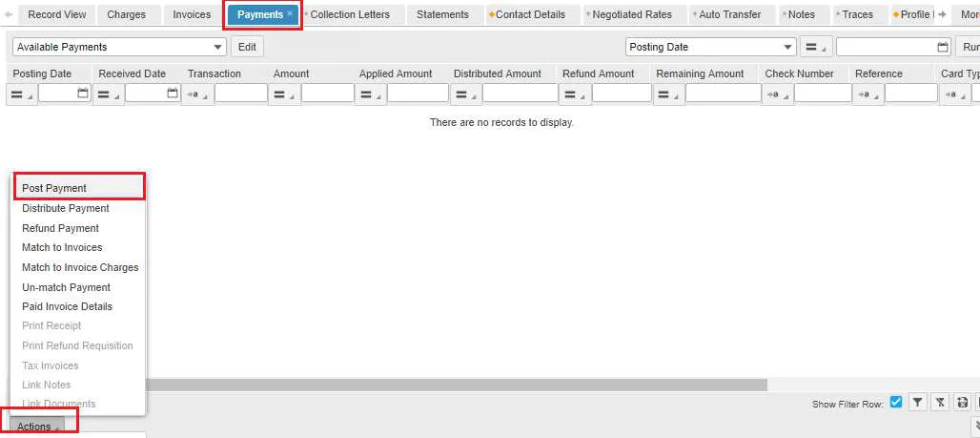Screen dimensions: 980x438
Task: Open the Posting Date column filter operator
Action: 21,94
